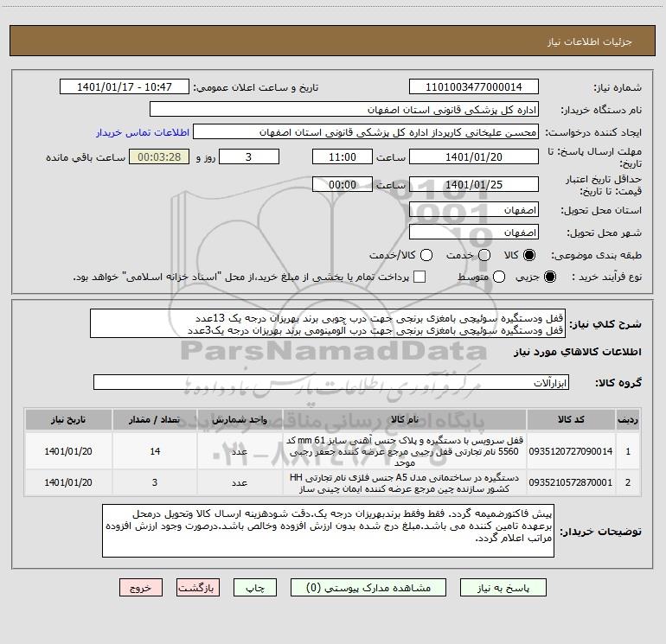This screenshot has height=644, width=666.
Task: Open مشاهده مدارک پیوستی (0) button
Action: coord(368,588)
